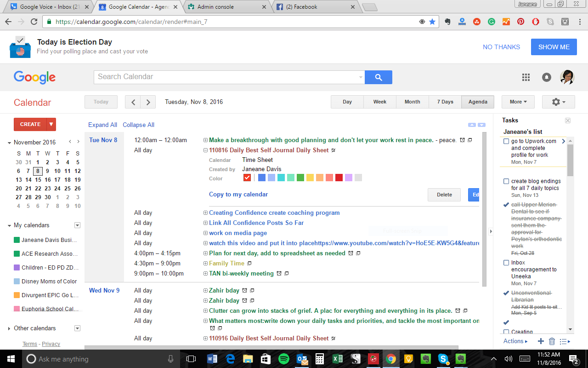Open the Create button dropdown arrow
The width and height of the screenshot is (588, 368).
51,124
